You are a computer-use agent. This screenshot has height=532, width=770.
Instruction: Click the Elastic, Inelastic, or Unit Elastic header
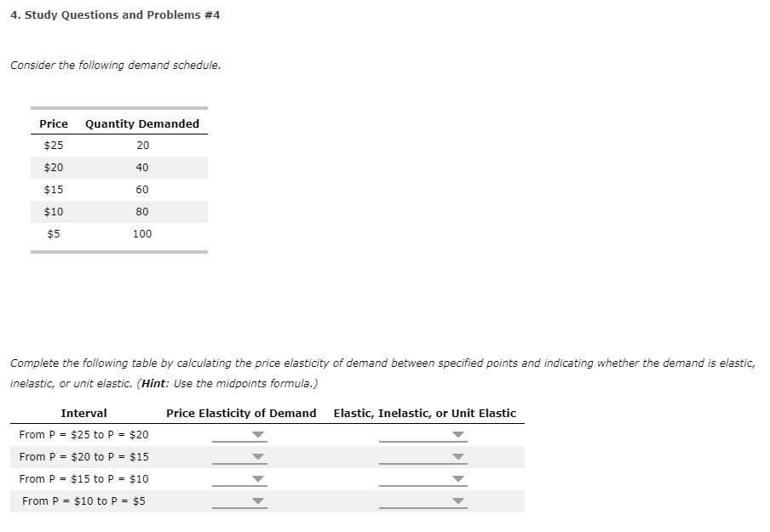(x=423, y=413)
